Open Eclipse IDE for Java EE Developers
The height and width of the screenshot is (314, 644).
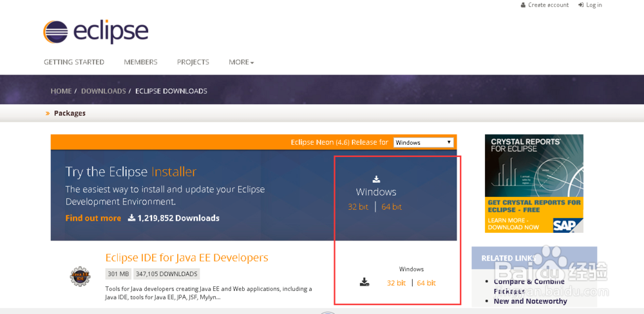(x=187, y=258)
